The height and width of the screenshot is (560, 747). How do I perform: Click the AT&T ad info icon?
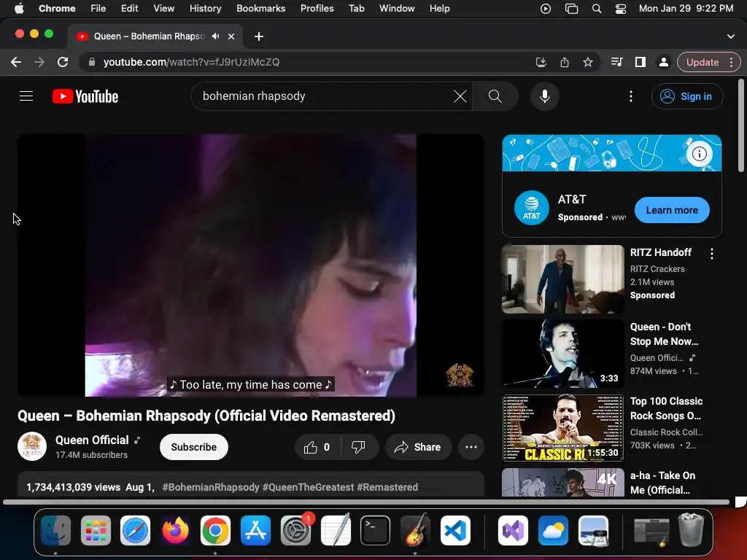click(x=699, y=154)
